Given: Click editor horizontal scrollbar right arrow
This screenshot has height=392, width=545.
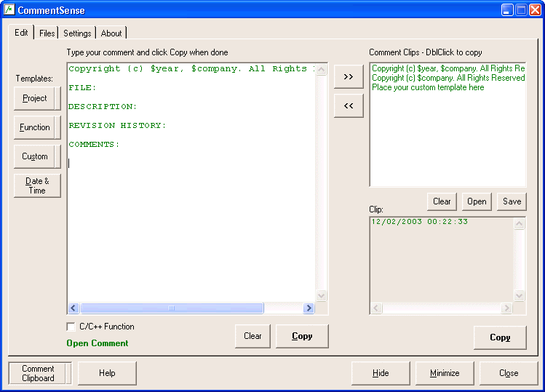Looking at the screenshot, I should [x=309, y=308].
